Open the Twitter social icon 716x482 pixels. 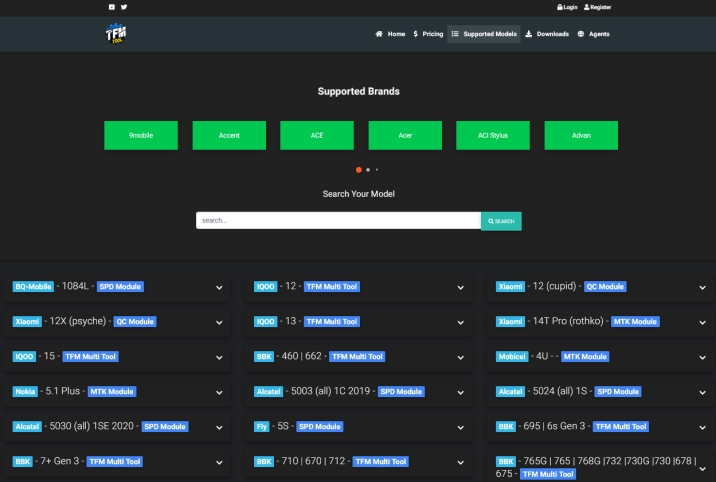pos(124,7)
